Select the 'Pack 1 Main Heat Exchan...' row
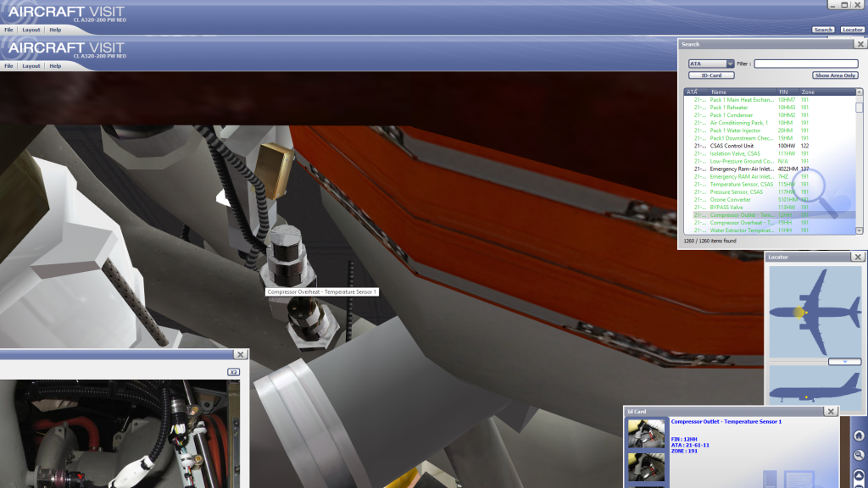The image size is (868, 488). 770,100
